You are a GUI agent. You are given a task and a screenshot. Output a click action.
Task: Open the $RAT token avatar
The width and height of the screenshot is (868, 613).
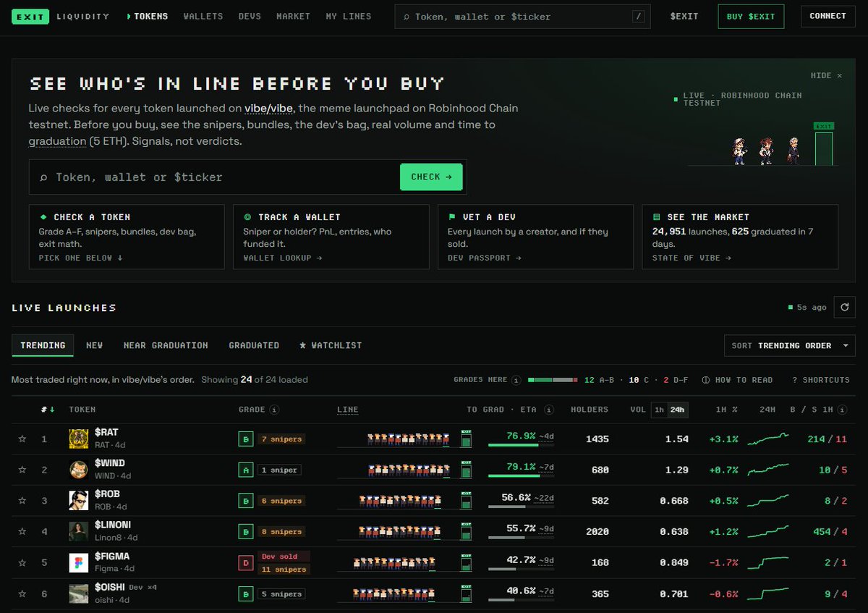click(x=79, y=439)
